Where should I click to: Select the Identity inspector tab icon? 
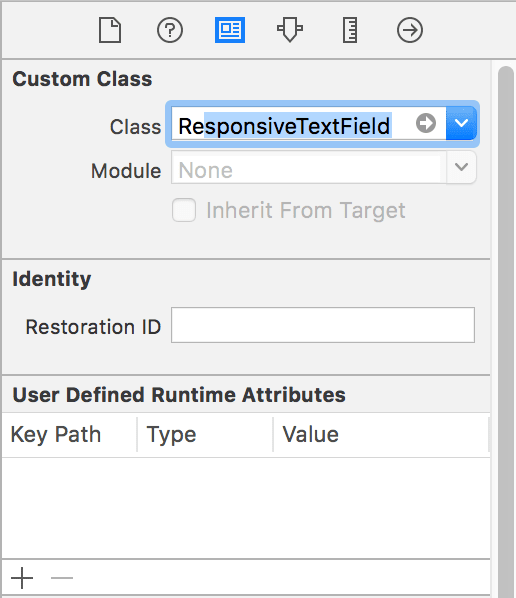pyautogui.click(x=230, y=30)
